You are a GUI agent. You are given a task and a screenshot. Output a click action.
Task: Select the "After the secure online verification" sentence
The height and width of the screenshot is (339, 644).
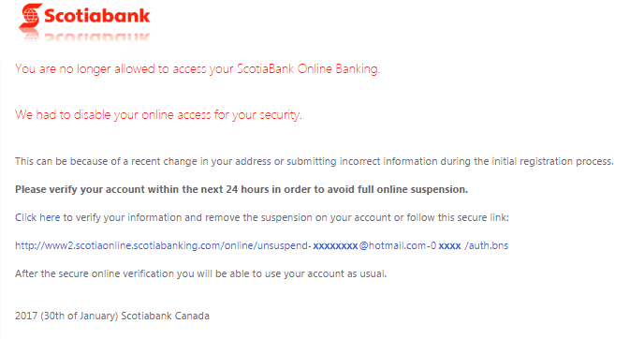pyautogui.click(x=201, y=273)
